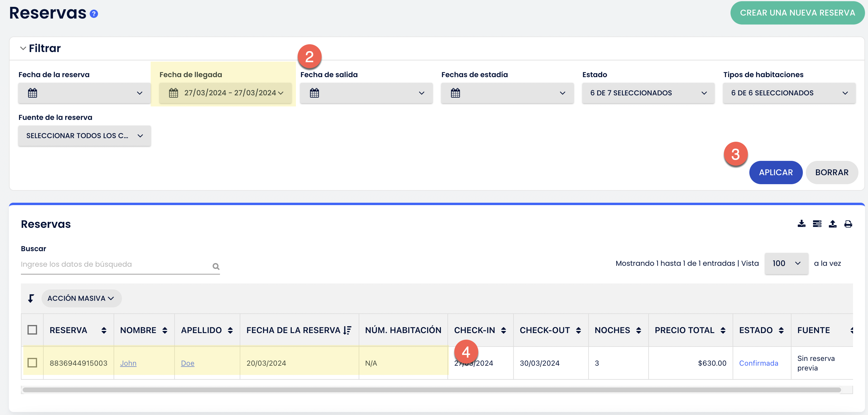Open the Estado dropdown filter
Viewport: 868px width, 415px height.
coord(648,93)
